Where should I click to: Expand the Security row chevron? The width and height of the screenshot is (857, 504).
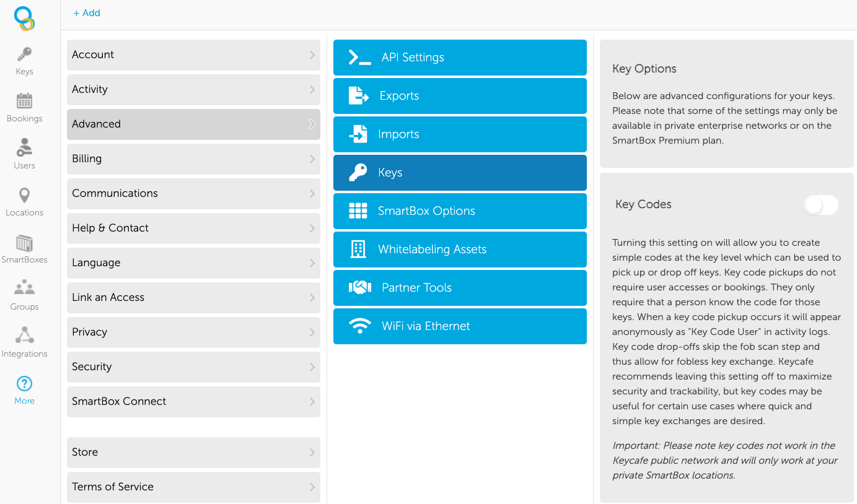tap(312, 367)
